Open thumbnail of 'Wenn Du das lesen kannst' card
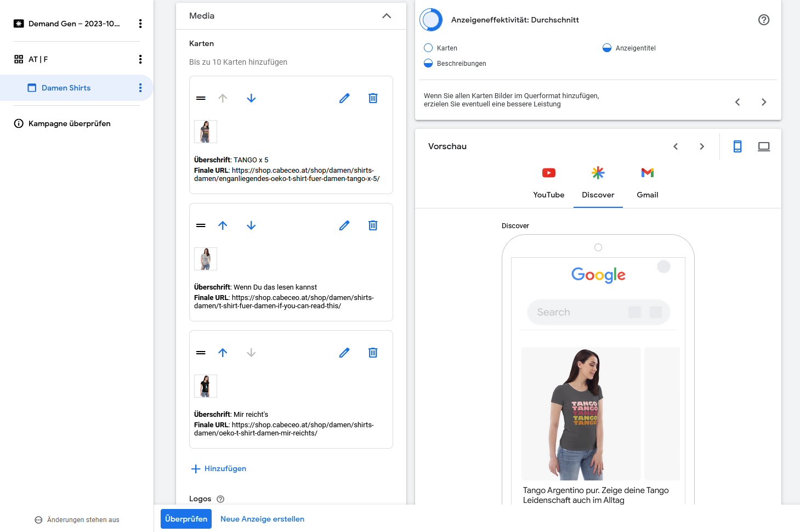This screenshot has height=532, width=800. [206, 259]
